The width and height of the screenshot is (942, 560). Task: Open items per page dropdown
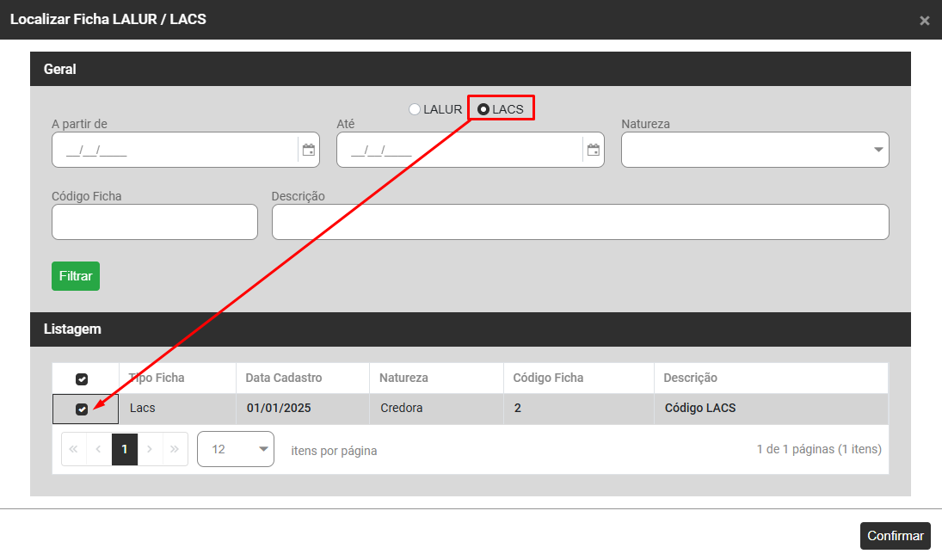pyautogui.click(x=236, y=449)
